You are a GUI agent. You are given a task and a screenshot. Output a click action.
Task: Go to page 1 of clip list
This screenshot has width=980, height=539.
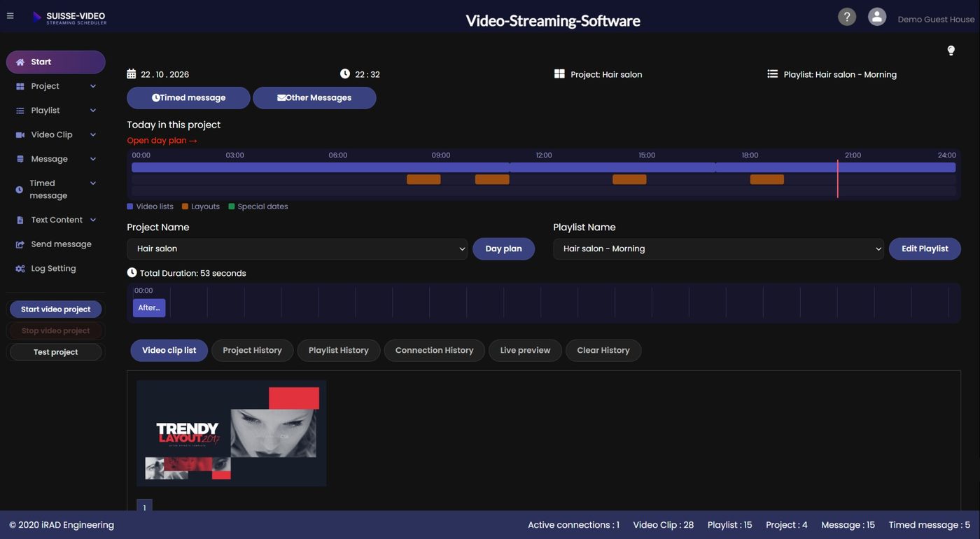[144, 507]
